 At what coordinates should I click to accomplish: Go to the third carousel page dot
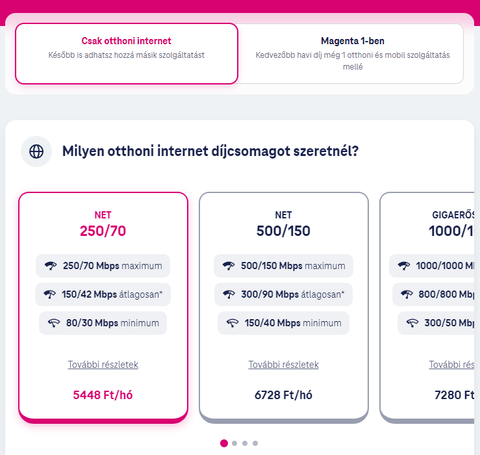245,443
